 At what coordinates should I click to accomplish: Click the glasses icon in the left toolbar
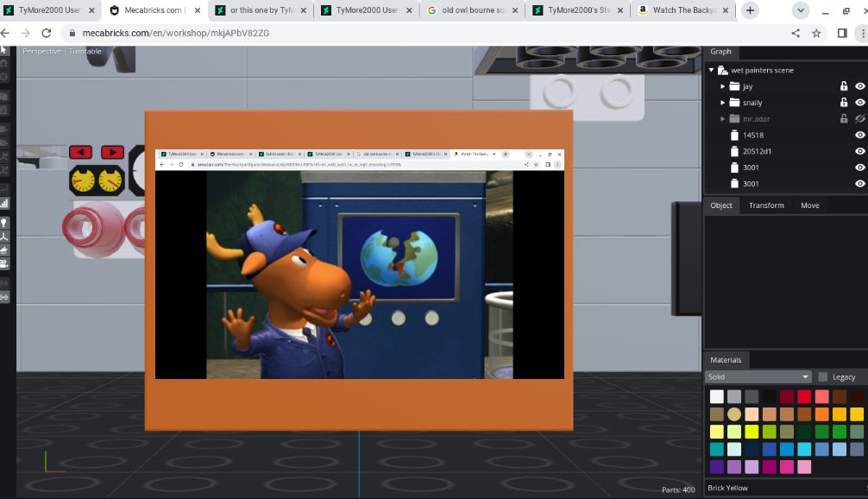pos(3,297)
